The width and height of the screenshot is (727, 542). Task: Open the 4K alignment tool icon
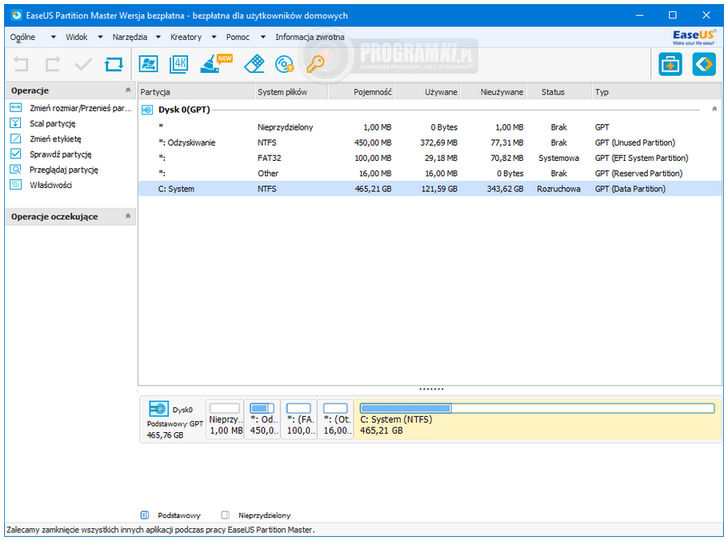coord(179,64)
